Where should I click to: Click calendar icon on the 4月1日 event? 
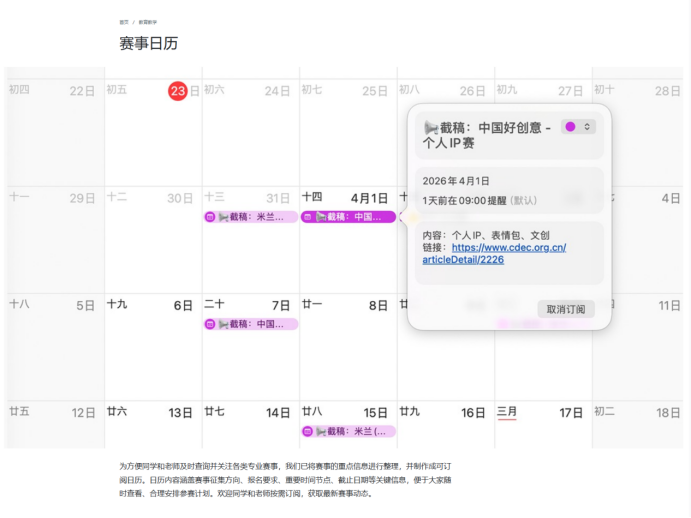308,217
